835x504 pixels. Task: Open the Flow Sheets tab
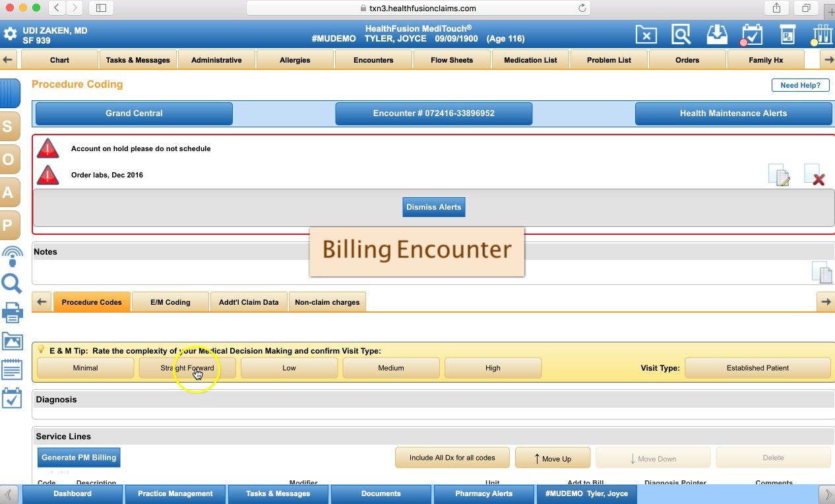tap(452, 59)
